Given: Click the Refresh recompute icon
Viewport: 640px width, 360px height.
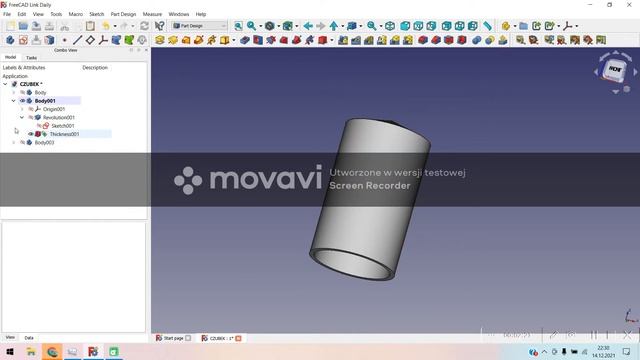Looking at the screenshot, I should click(144, 26).
